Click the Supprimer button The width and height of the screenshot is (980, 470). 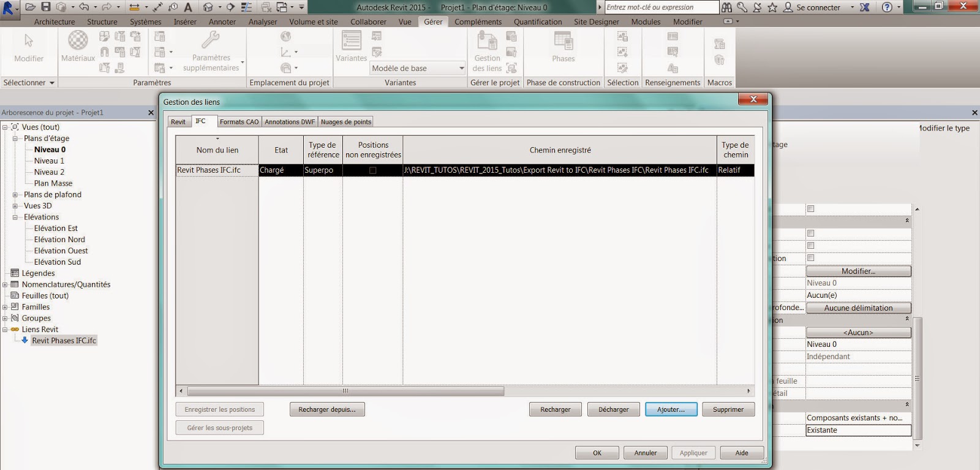[728, 409]
